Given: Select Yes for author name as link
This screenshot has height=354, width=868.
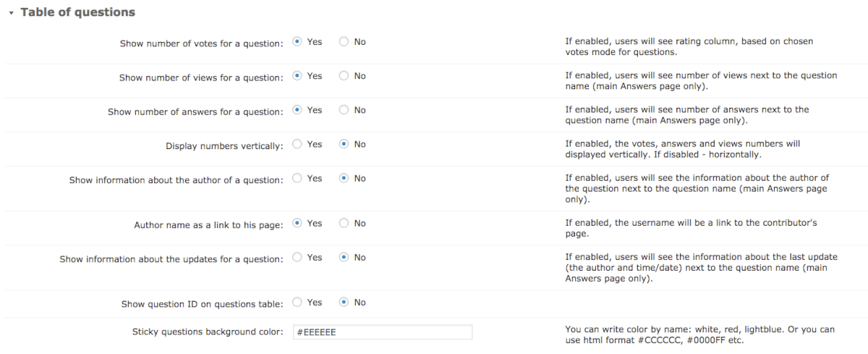Looking at the screenshot, I should point(297,223).
